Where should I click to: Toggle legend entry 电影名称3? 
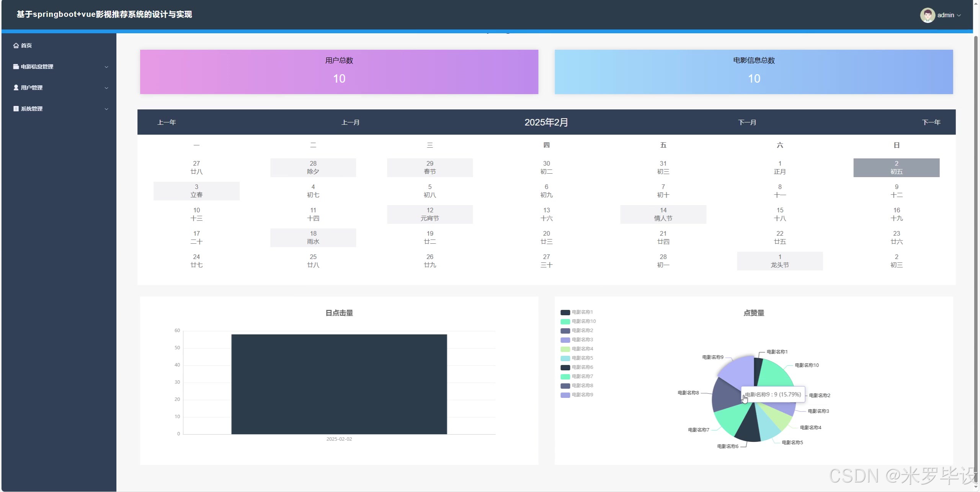pyautogui.click(x=577, y=340)
